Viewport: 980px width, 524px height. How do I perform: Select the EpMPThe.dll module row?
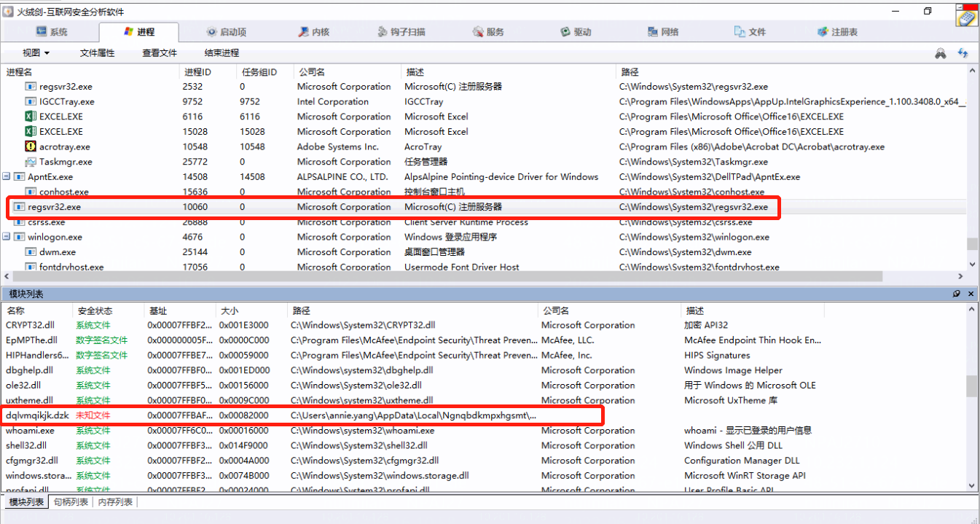coord(482,340)
